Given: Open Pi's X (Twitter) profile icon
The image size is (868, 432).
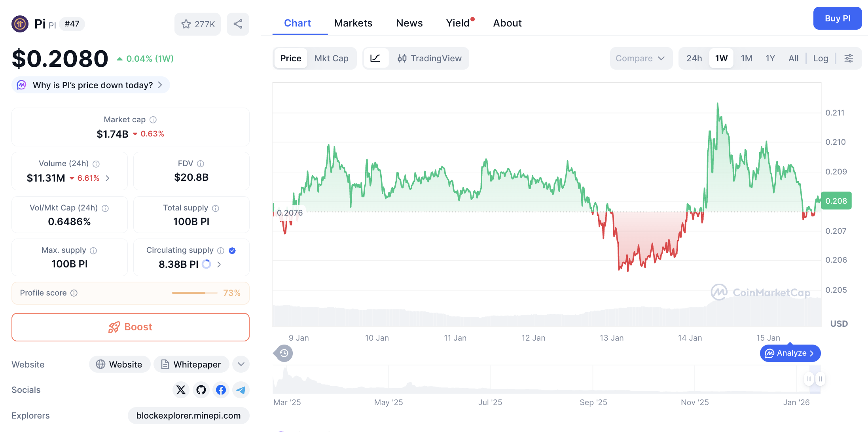Looking at the screenshot, I should 181,390.
